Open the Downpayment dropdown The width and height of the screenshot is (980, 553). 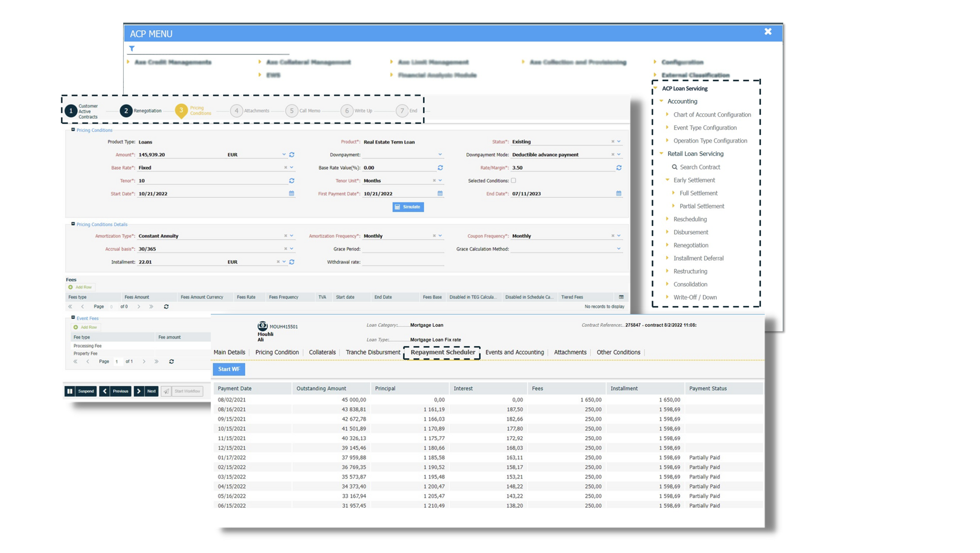tap(440, 155)
